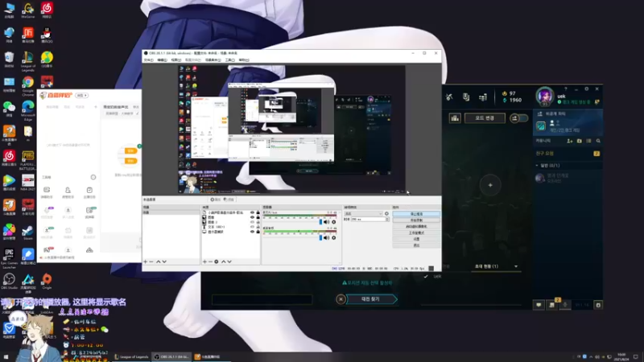The height and width of the screenshot is (362, 644).
Task: Click the OBS studio mode button
Action: (416, 232)
